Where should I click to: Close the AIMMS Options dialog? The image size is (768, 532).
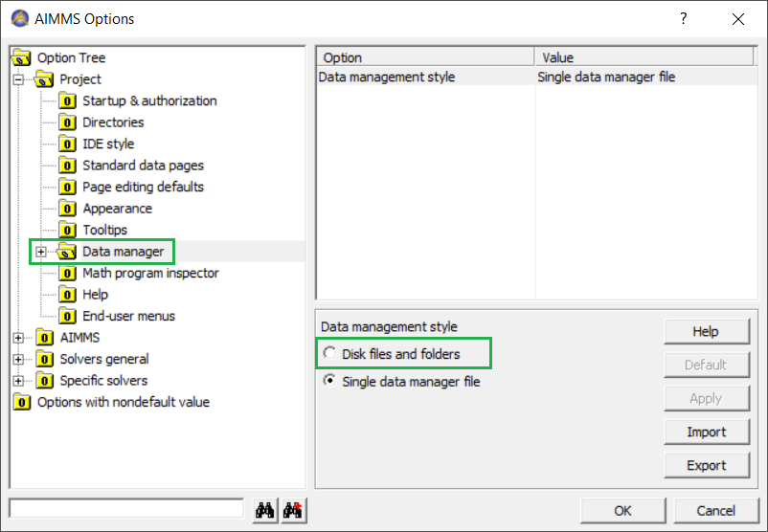[x=738, y=19]
